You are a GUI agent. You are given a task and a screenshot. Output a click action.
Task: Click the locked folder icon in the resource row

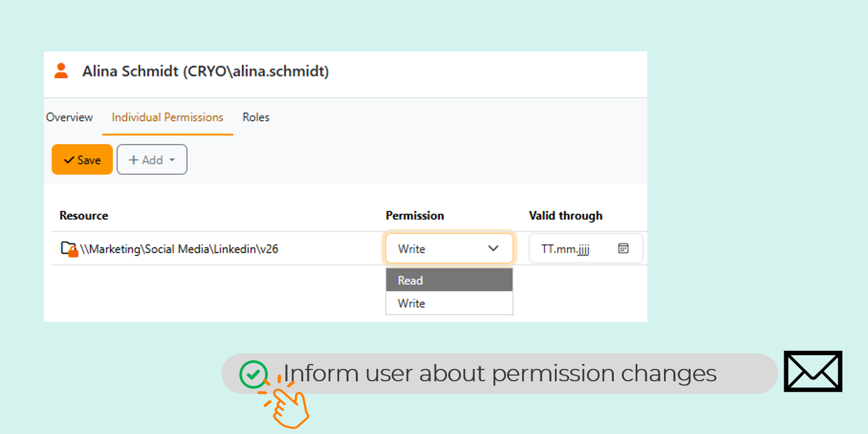[69, 249]
